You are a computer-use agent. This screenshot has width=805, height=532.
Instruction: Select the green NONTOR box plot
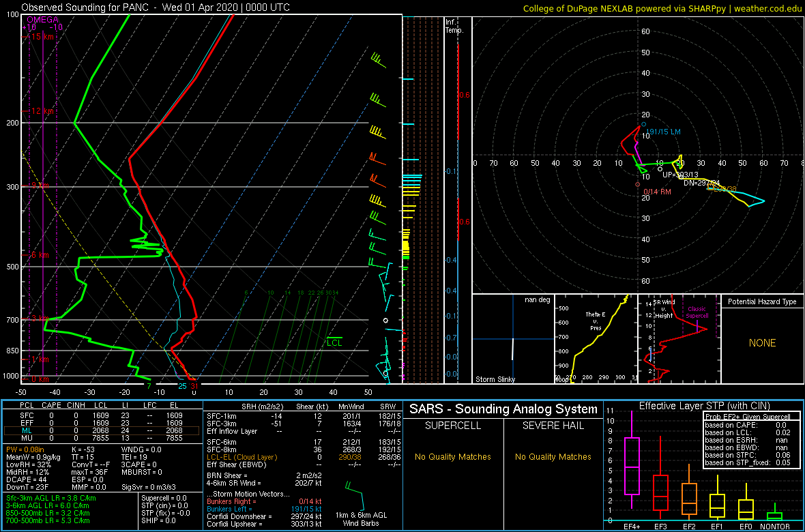(x=775, y=510)
